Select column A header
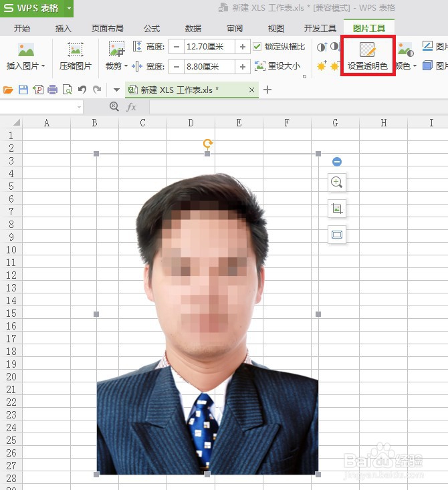Screen dimensions: 448x490 coord(47,123)
